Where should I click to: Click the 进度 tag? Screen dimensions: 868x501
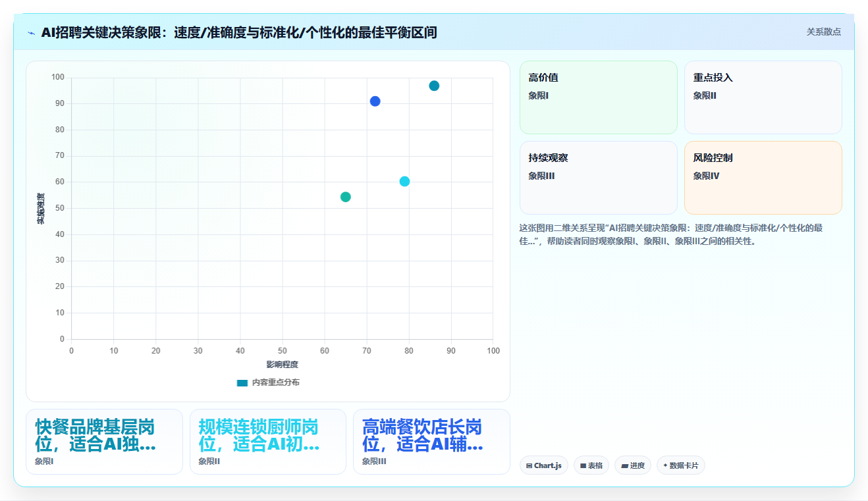pos(633,465)
